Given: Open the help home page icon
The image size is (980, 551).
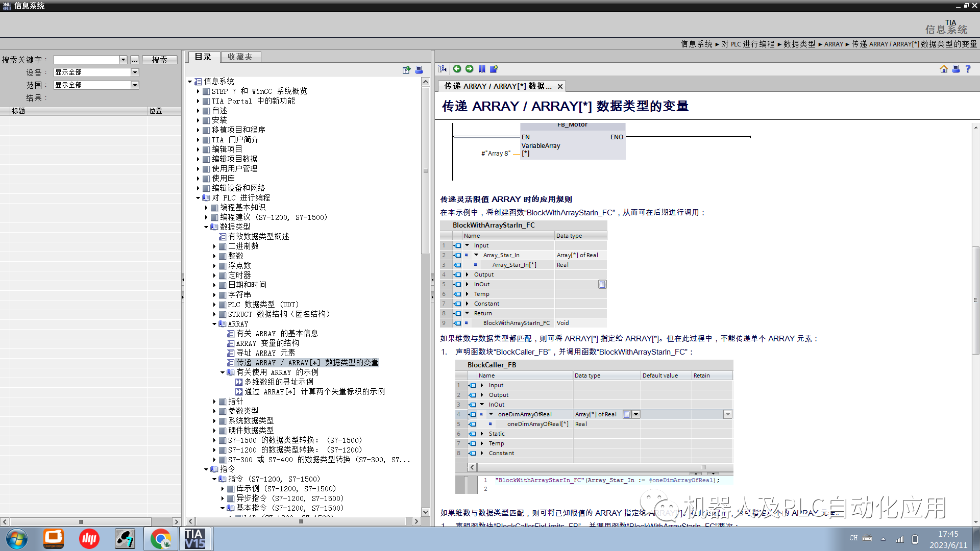Looking at the screenshot, I should 944,69.
